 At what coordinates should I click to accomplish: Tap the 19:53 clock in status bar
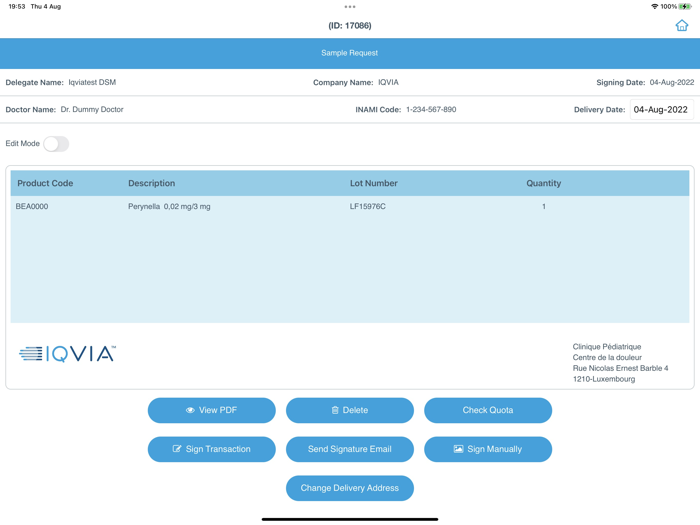[17, 7]
